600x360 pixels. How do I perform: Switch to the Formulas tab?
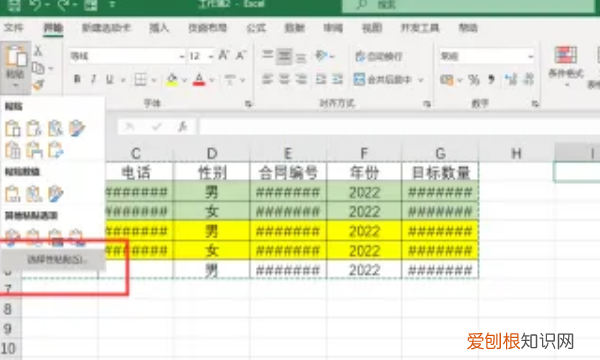click(256, 28)
